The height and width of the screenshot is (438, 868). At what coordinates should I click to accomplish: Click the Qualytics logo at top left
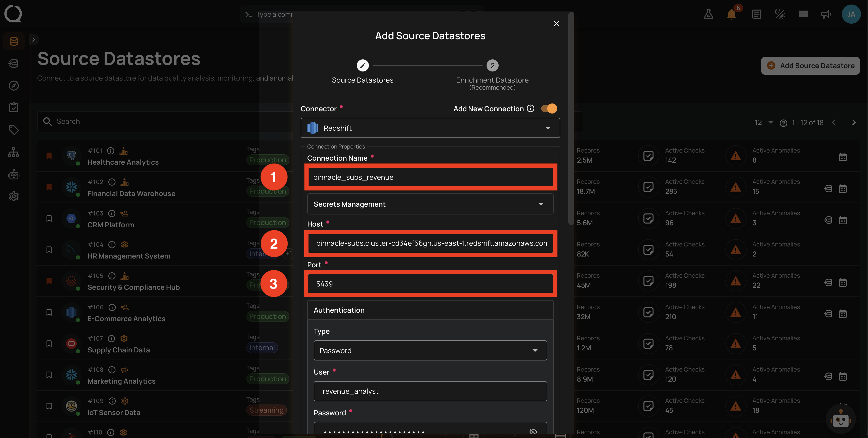click(13, 14)
